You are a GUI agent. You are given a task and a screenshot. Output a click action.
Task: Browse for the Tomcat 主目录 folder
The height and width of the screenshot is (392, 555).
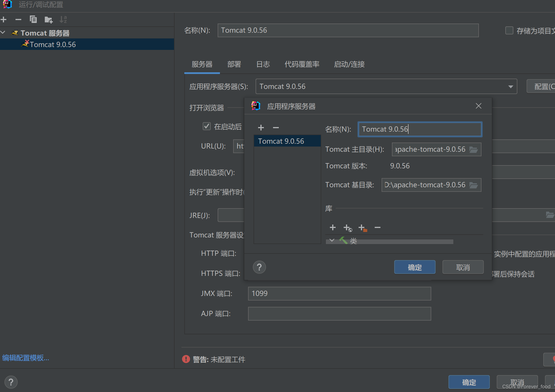tap(473, 149)
